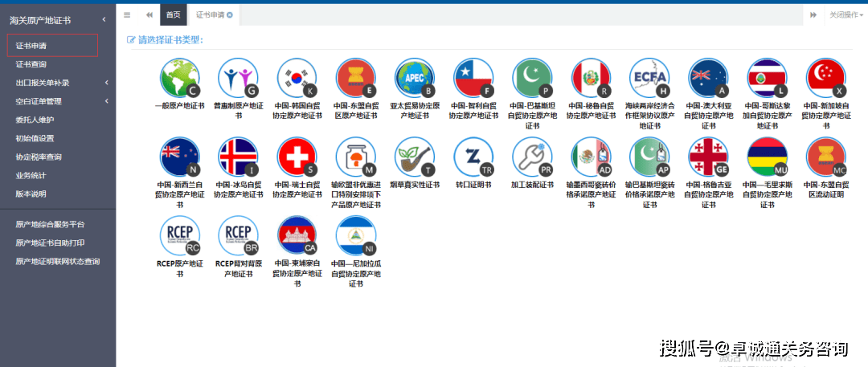Go to 原产地证书自助打印 link

click(51, 243)
